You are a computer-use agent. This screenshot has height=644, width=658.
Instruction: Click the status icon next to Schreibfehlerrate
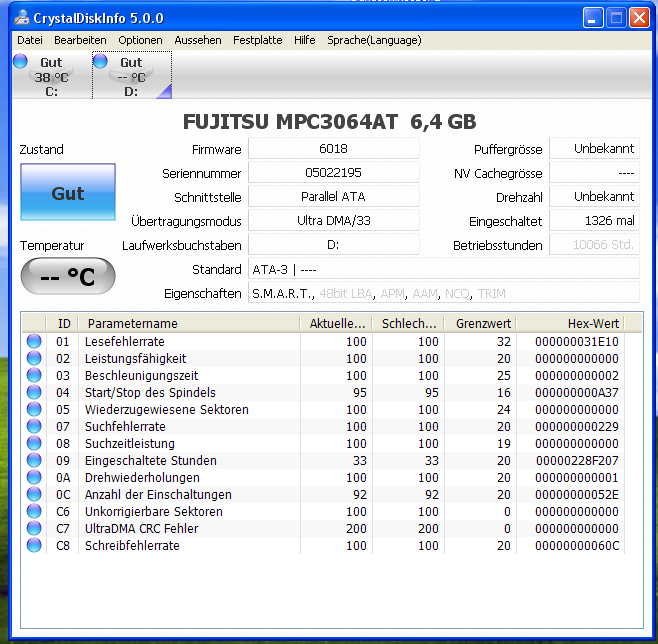pyautogui.click(x=34, y=546)
